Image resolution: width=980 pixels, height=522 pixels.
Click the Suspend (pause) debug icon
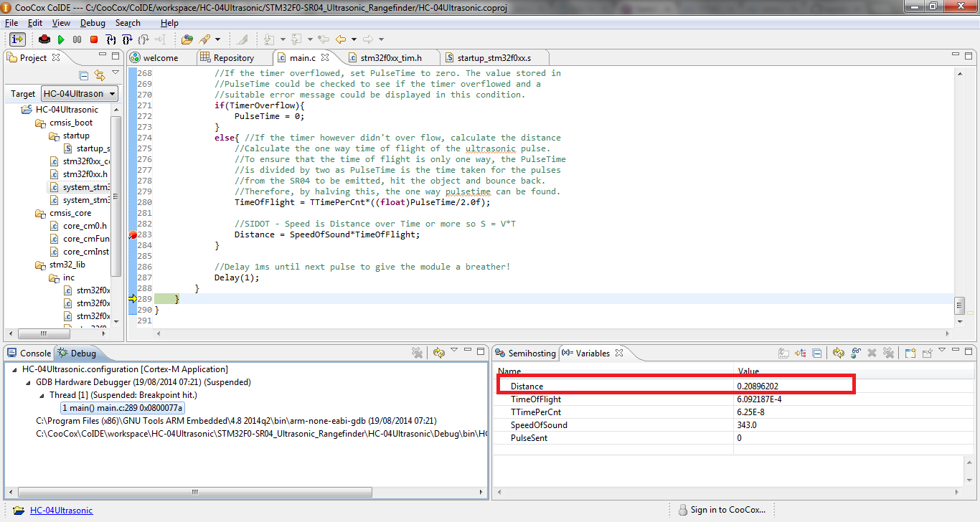click(77, 39)
